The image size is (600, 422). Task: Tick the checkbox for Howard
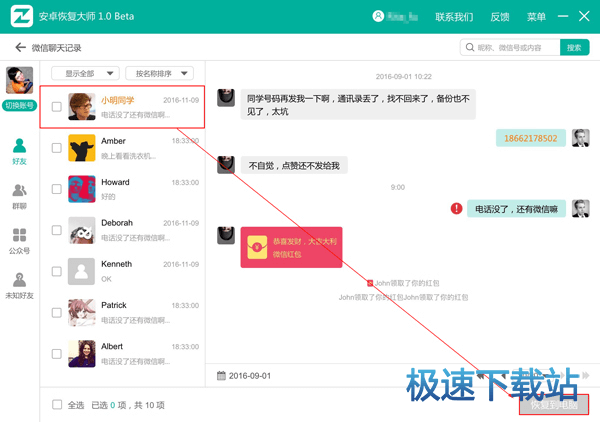coord(57,189)
